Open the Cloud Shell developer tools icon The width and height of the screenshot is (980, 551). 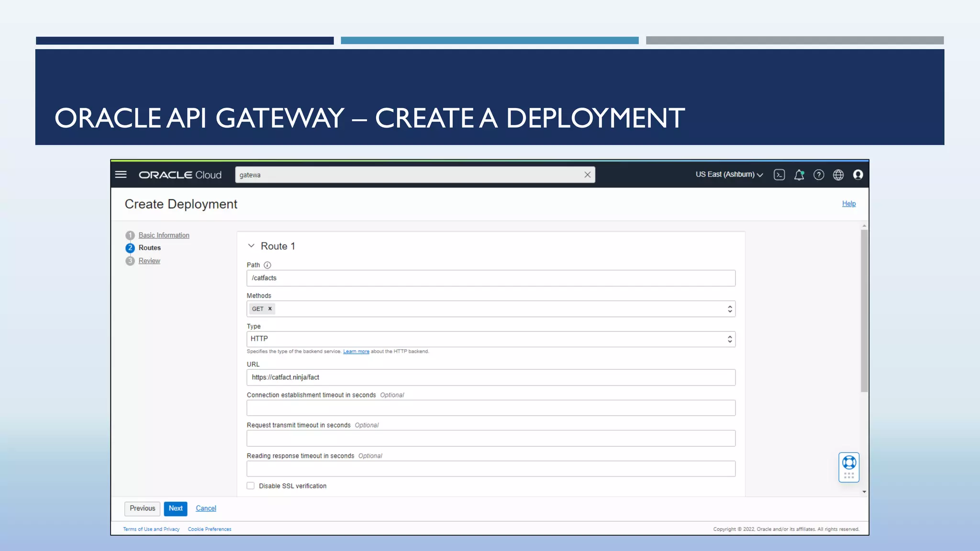pyautogui.click(x=779, y=175)
